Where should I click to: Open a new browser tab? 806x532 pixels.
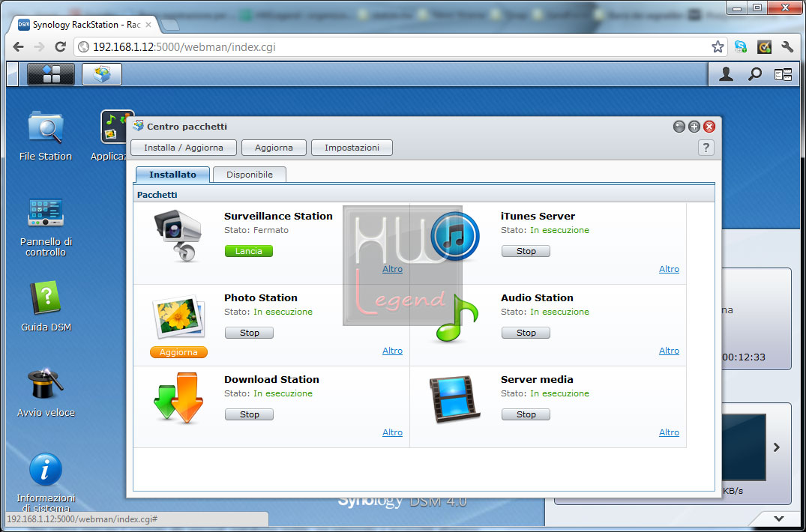(x=169, y=25)
